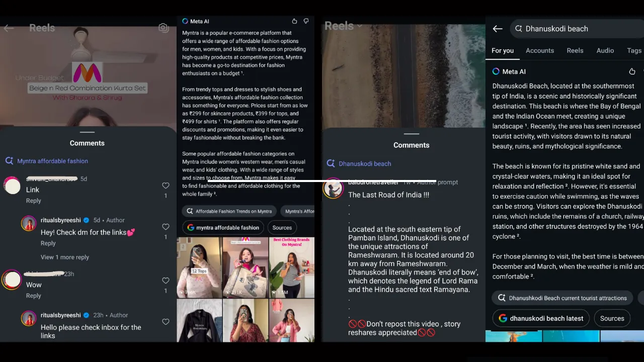
Task: Dislike the Myntra Meta AI answer
Action: (x=306, y=21)
